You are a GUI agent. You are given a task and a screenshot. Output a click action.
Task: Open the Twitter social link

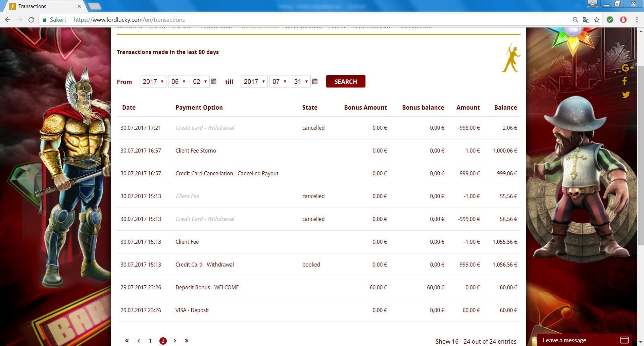point(626,95)
